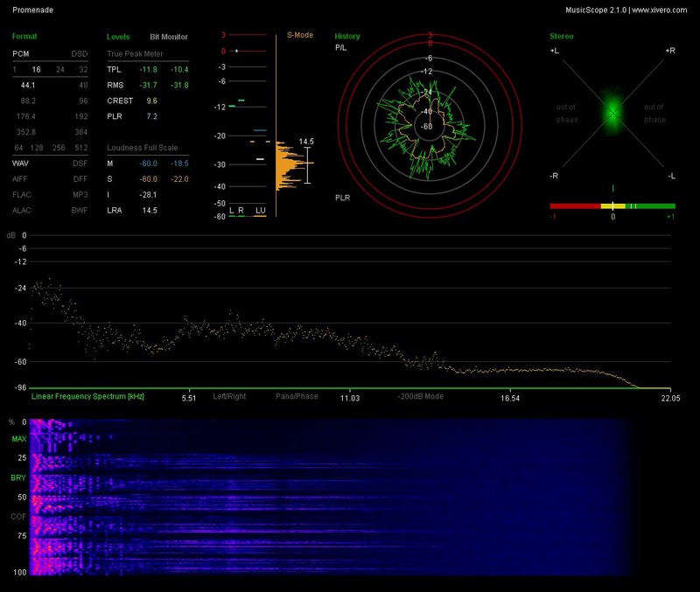700x592 pixels.
Task: Select the P/L history label
Action: tap(340, 48)
